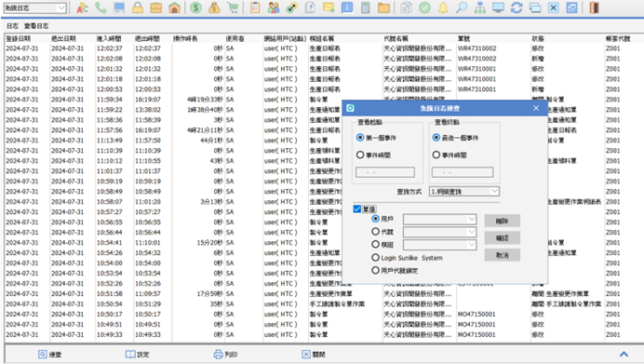Select 事件時間 radio under 查看起點
The width and height of the screenshot is (644, 364).
click(360, 155)
